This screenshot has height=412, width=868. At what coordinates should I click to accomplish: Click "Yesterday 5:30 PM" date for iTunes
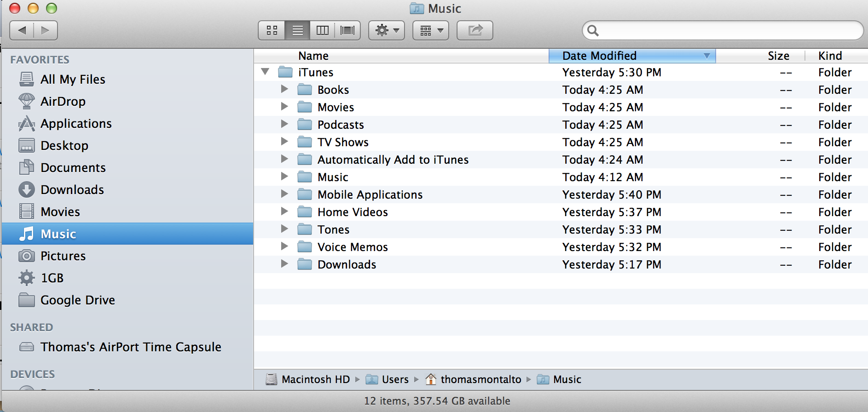[x=612, y=72]
